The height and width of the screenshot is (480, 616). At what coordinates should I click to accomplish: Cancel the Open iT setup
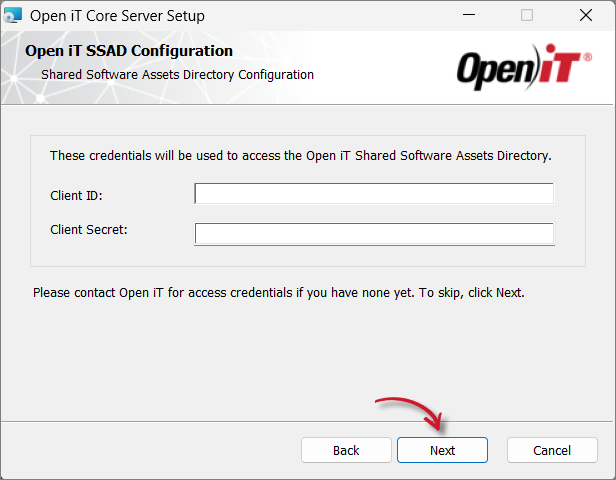[552, 450]
